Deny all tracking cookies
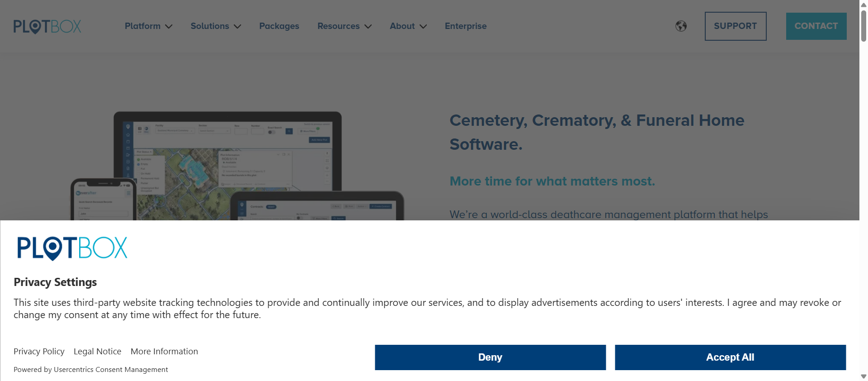The width and height of the screenshot is (868, 381). (490, 357)
